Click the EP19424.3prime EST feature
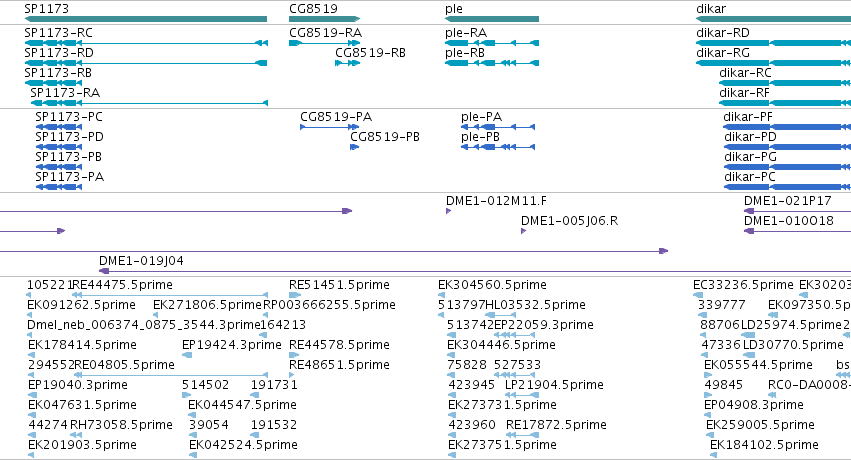This screenshot has width=851, height=460. (187, 355)
